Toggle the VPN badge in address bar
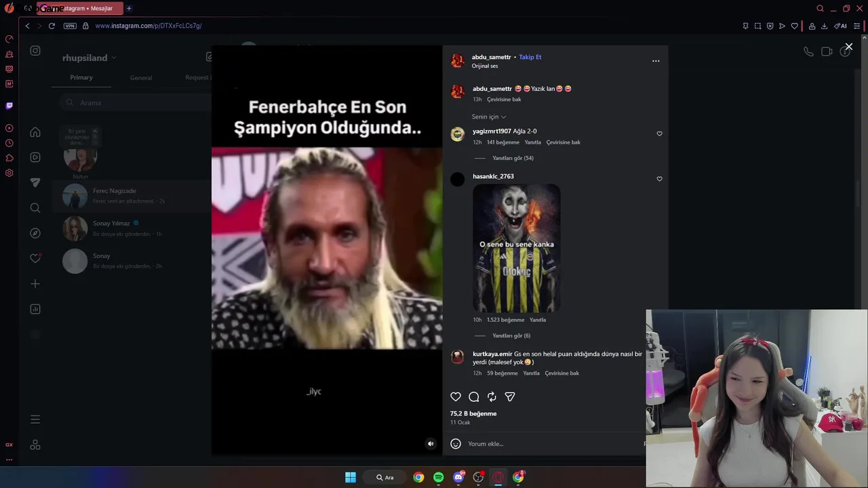This screenshot has width=868, height=488. click(x=70, y=26)
